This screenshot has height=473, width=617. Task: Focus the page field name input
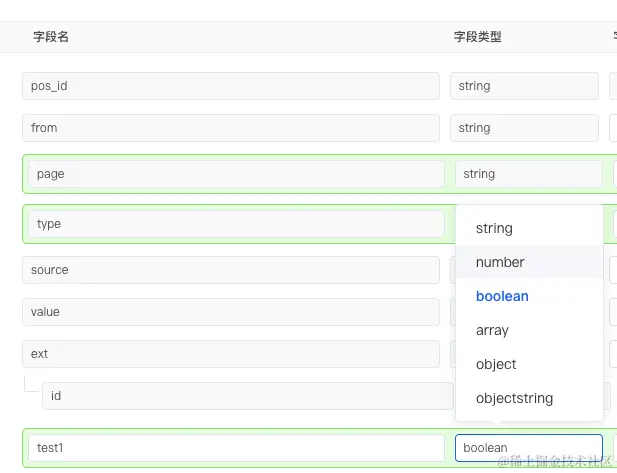236,174
